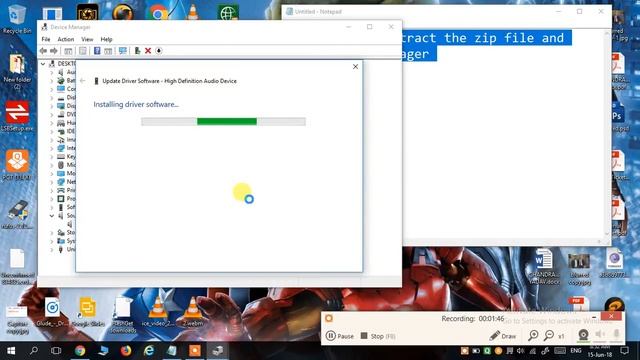Toggle the speaker audio in recorder bar

pos(600,334)
